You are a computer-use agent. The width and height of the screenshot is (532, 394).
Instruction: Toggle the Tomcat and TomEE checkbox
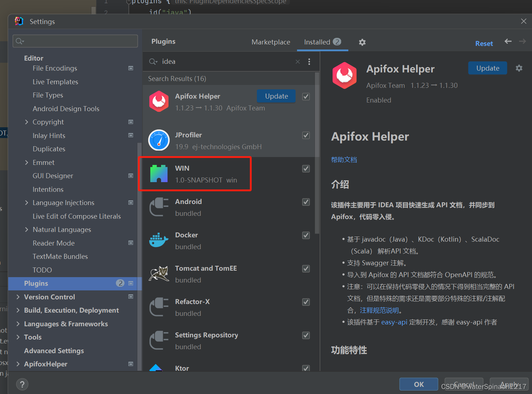point(306,269)
